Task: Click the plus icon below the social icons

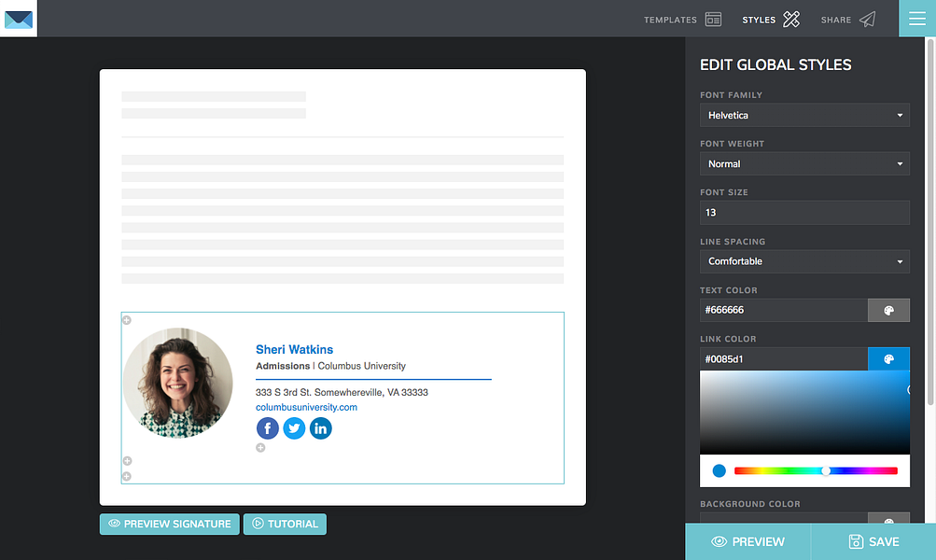Action: pyautogui.click(x=260, y=448)
